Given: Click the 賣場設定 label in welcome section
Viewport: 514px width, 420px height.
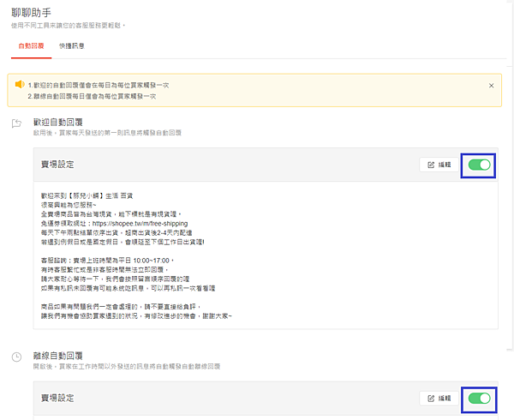Looking at the screenshot, I should click(x=57, y=165).
